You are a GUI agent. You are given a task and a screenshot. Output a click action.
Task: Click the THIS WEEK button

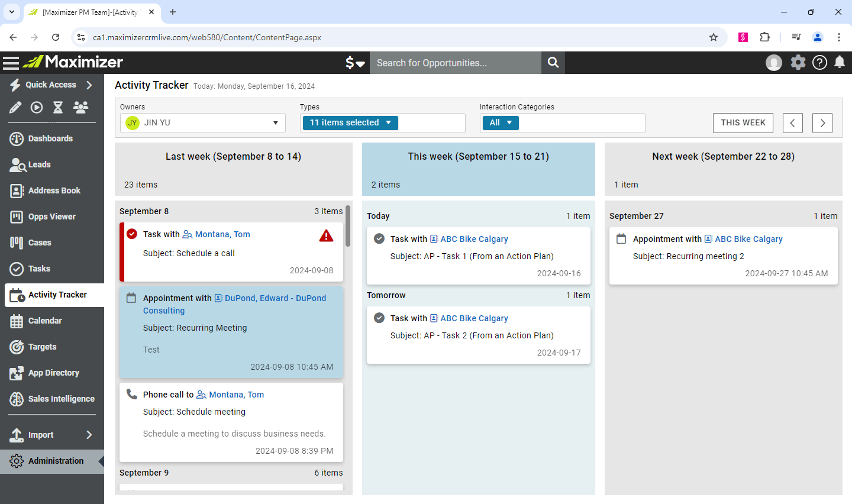click(x=743, y=123)
